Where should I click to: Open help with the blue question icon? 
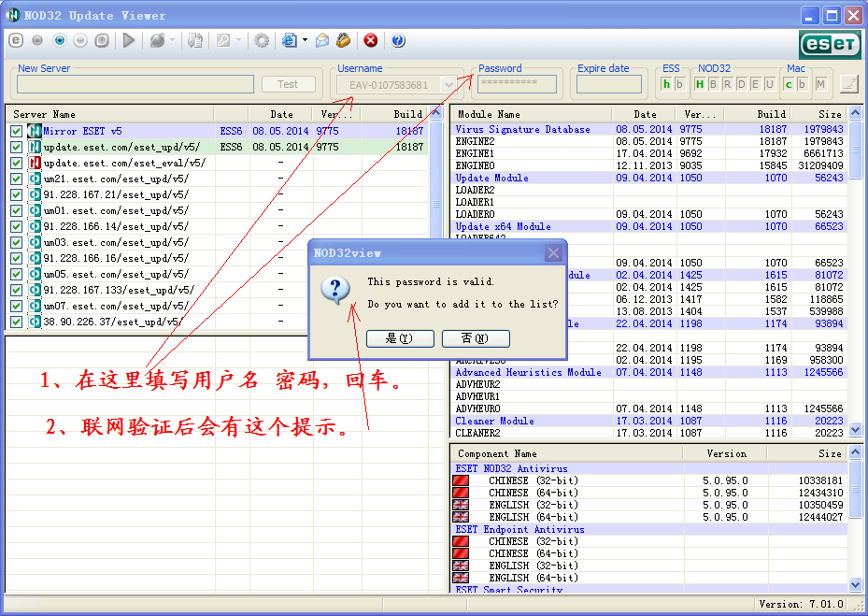click(398, 40)
